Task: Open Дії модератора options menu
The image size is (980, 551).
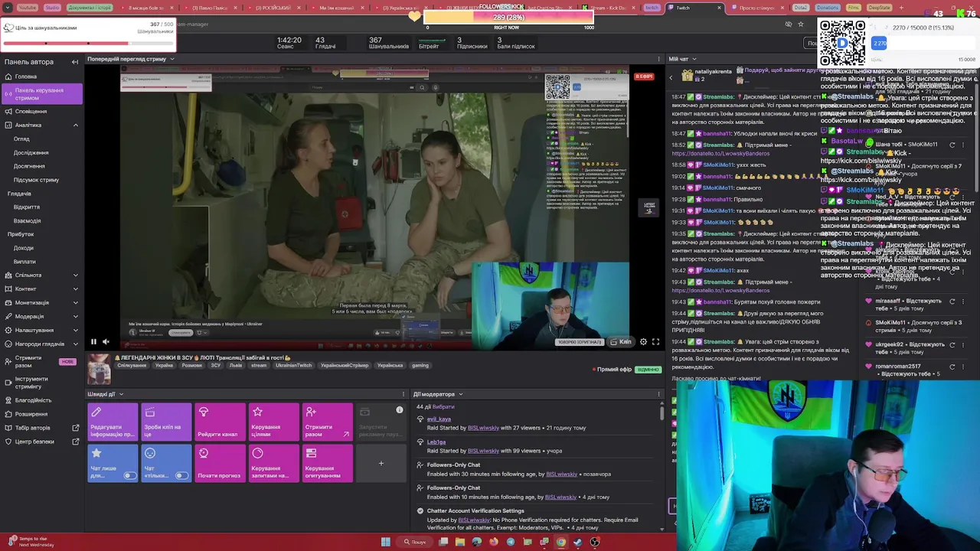Action: point(659,394)
